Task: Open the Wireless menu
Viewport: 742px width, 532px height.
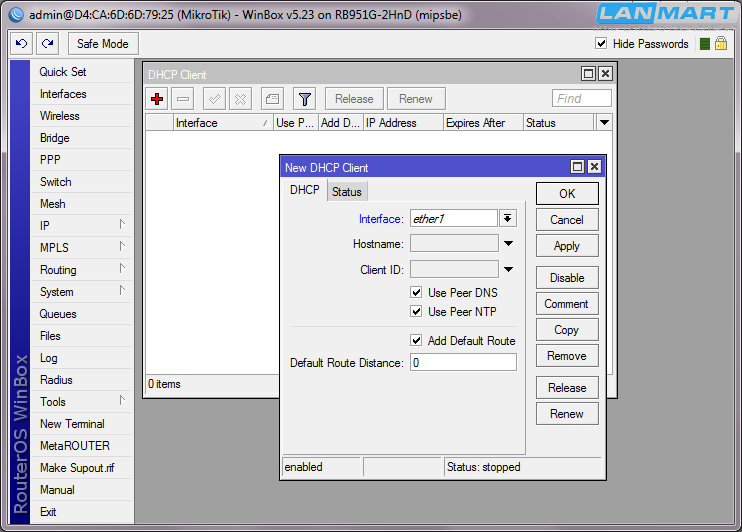Action: [81, 116]
